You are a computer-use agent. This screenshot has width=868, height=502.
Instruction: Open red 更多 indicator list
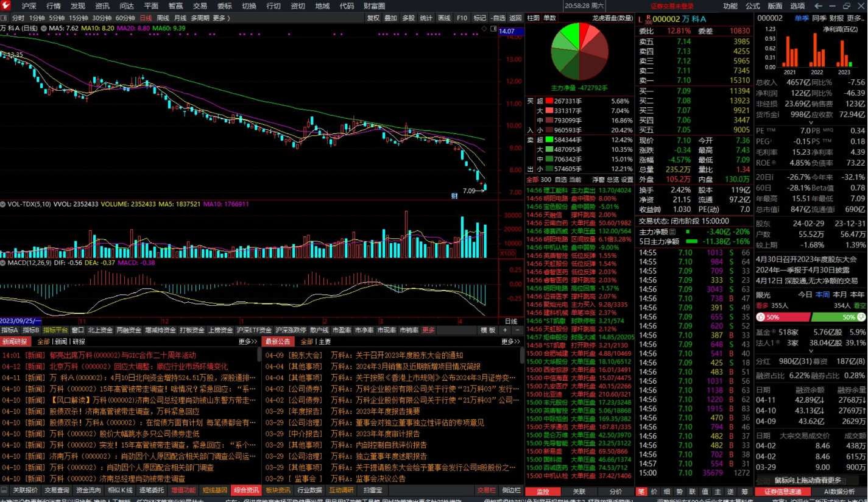(x=429, y=330)
